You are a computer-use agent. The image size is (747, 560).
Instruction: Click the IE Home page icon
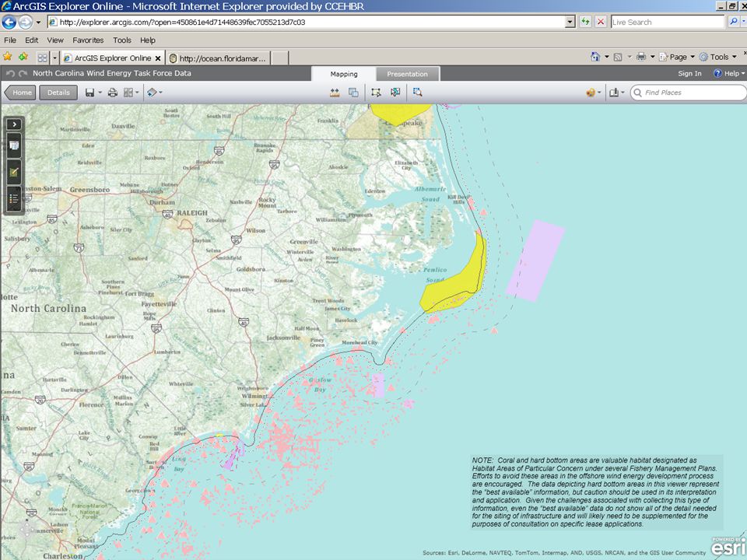pos(595,57)
